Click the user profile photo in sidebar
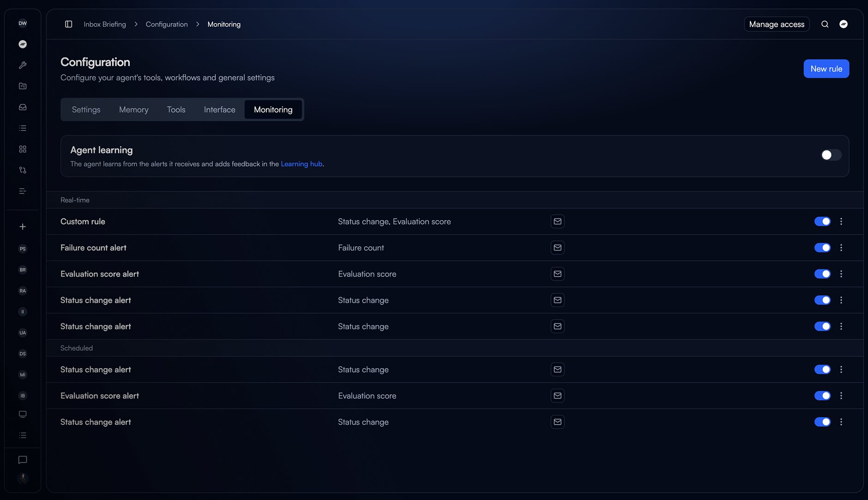The width and height of the screenshot is (868, 500). (x=23, y=479)
